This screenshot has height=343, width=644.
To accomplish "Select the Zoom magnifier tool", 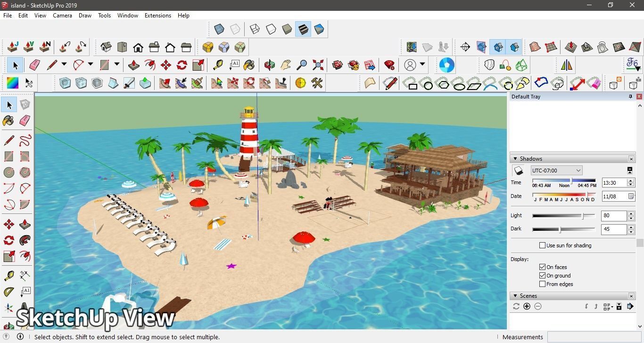I will (x=302, y=65).
